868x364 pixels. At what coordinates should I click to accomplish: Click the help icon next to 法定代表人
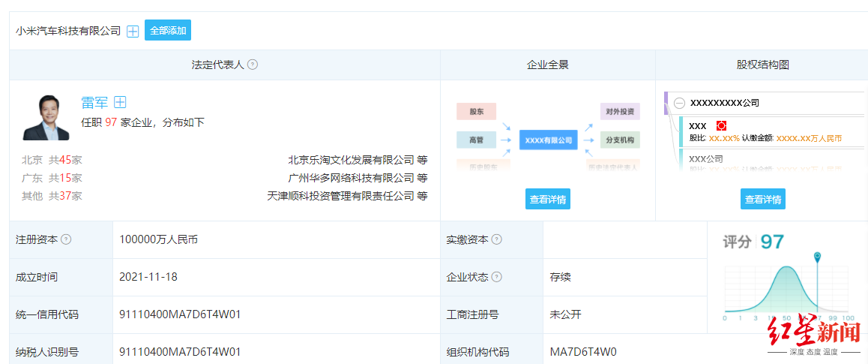pyautogui.click(x=253, y=65)
